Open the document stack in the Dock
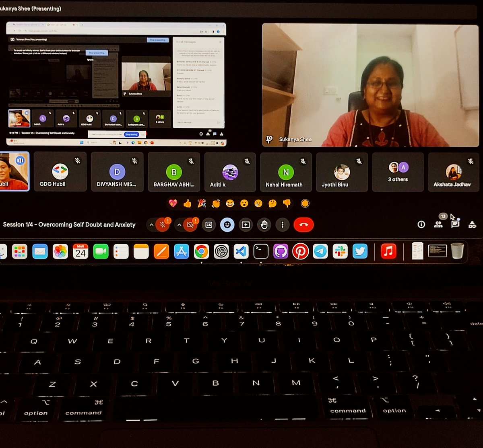The height and width of the screenshot is (448, 483). (418, 251)
